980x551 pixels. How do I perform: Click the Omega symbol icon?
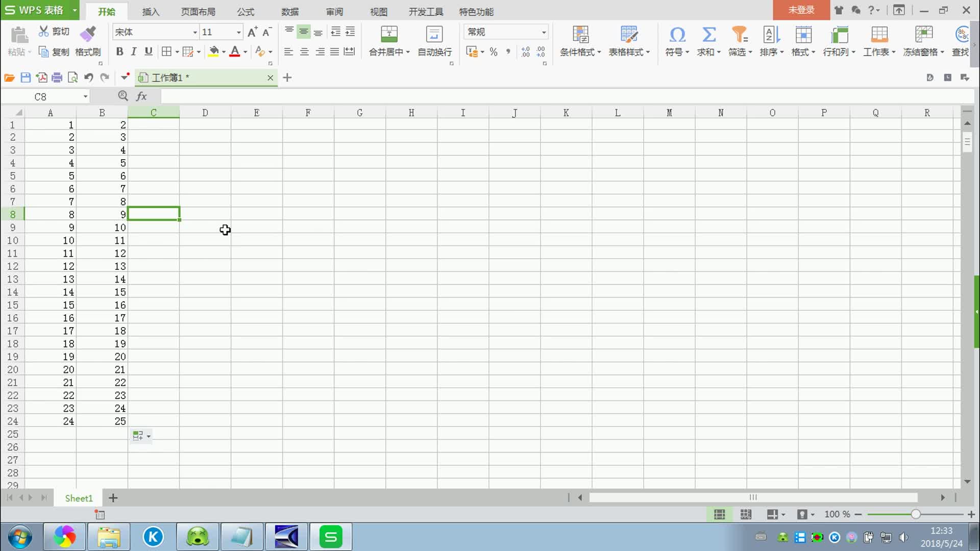[x=677, y=34]
